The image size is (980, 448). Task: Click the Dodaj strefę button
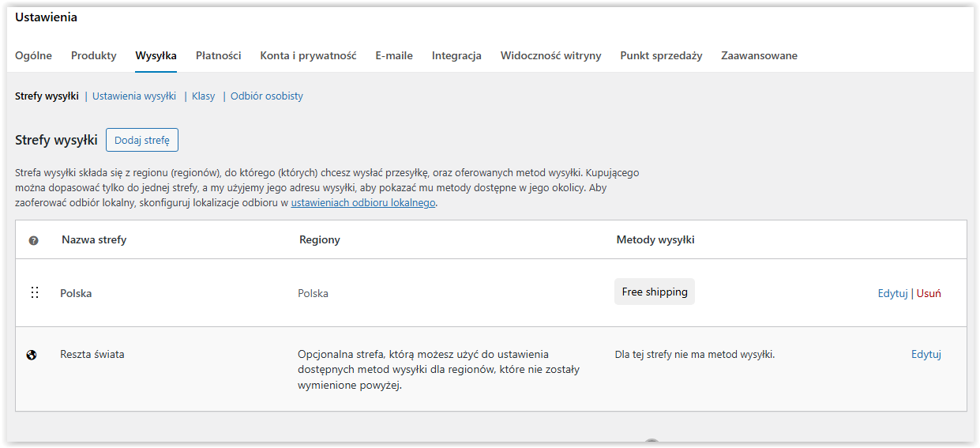click(x=142, y=140)
